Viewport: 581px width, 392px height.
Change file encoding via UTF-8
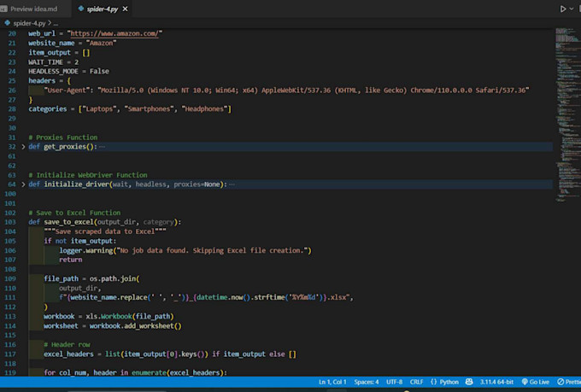click(394, 382)
